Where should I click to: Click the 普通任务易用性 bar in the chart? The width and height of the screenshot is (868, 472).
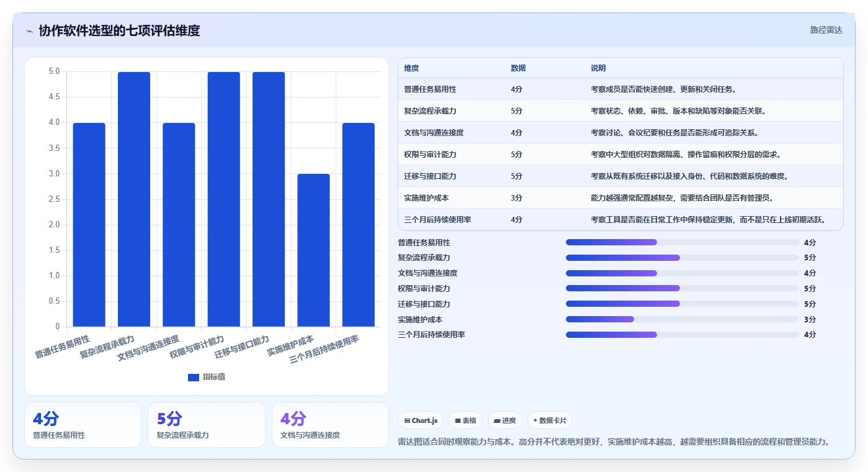click(89, 225)
